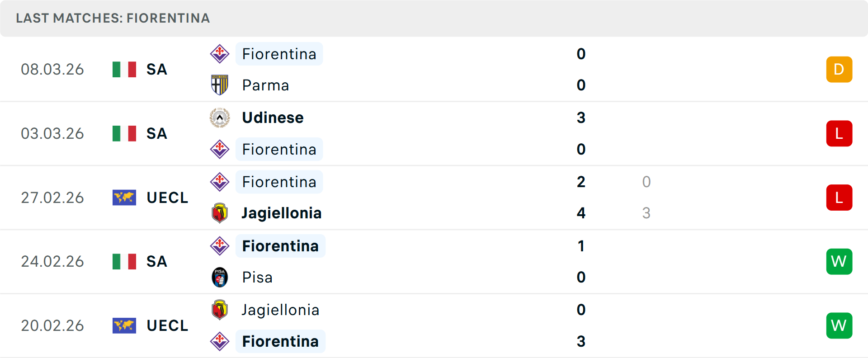The image size is (868, 358).
Task: Click the yellow D draw badge
Action: click(x=839, y=69)
